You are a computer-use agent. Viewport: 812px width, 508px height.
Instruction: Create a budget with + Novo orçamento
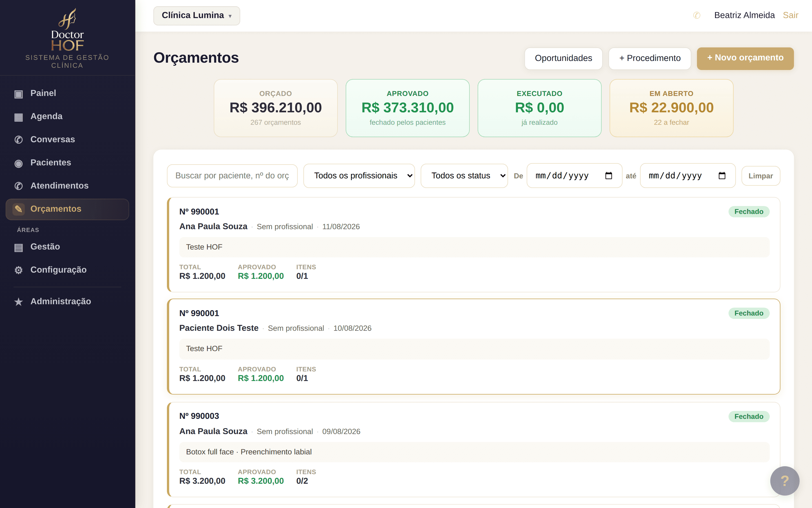pos(745,58)
